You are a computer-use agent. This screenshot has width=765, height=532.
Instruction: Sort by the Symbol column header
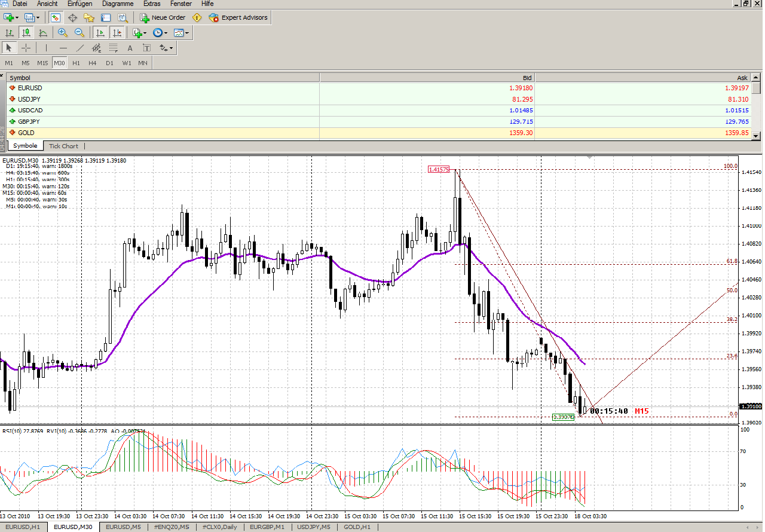point(163,78)
